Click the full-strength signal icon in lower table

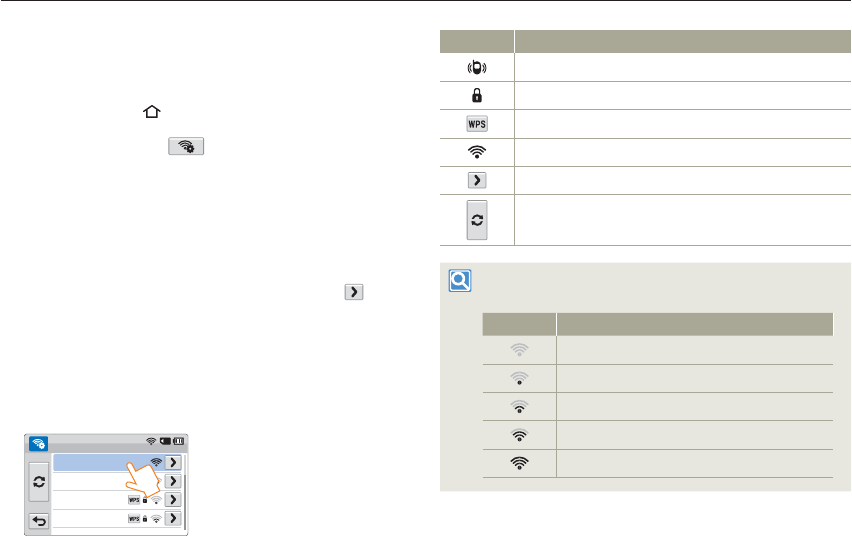point(520,464)
